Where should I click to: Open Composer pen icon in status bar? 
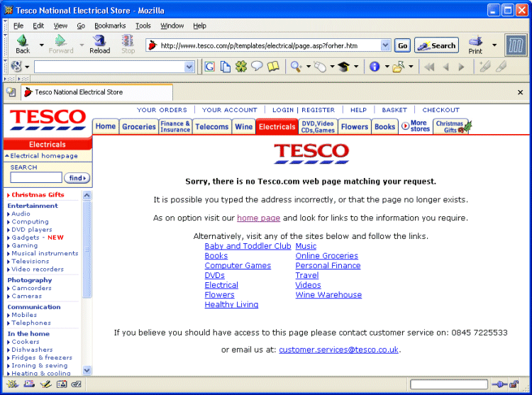point(45,384)
